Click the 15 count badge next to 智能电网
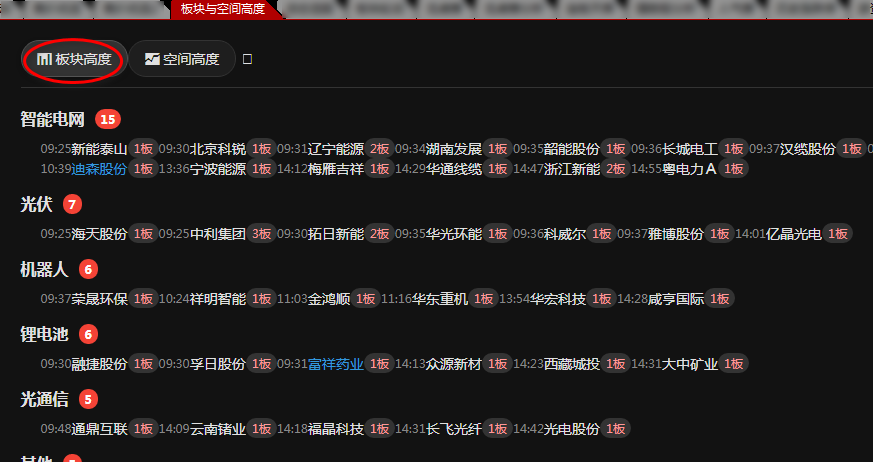This screenshot has height=462, width=873. click(x=107, y=119)
